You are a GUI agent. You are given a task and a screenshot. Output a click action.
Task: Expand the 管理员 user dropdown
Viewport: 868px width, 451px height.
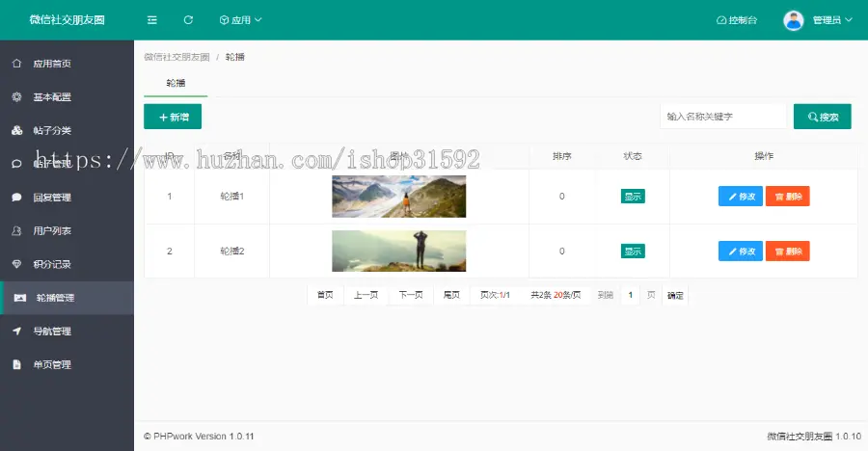click(832, 20)
